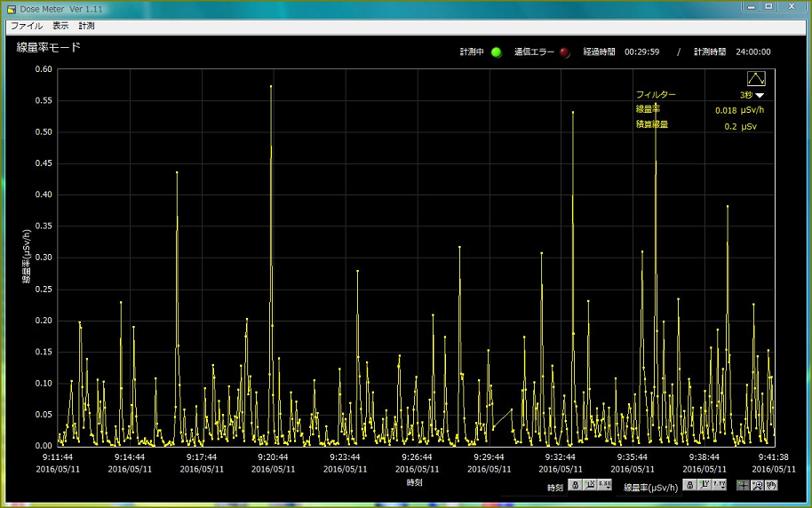Click the plot style icon in legend
Screen dimensions: 812x508
[756, 78]
